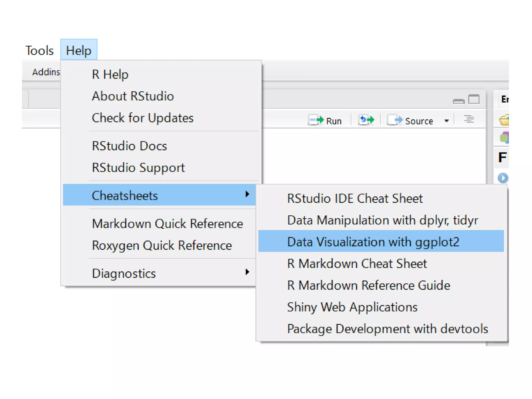This screenshot has height=399, width=532.
Task: Select Markdown Quick Reference
Action: click(x=167, y=224)
